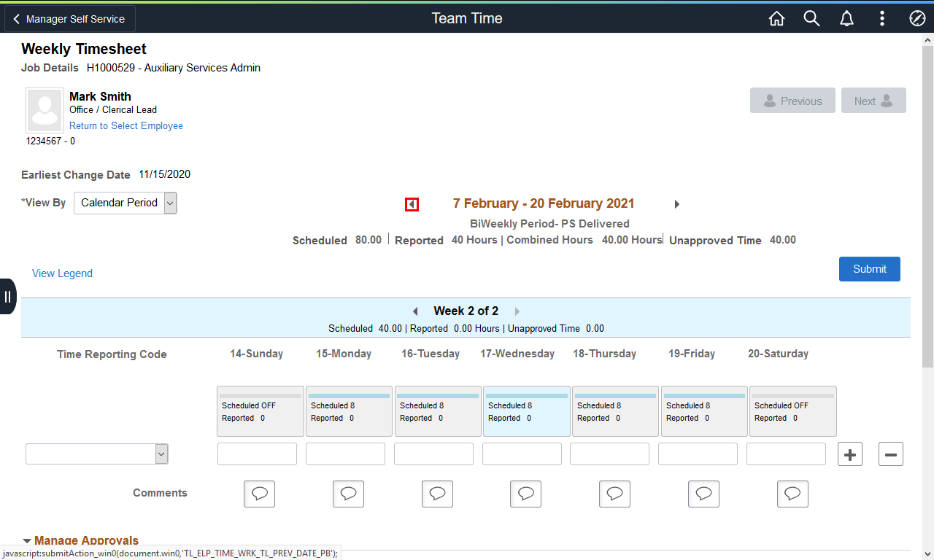Click the 20-Saturday hours input field
This screenshot has height=560, width=934.
(786, 454)
